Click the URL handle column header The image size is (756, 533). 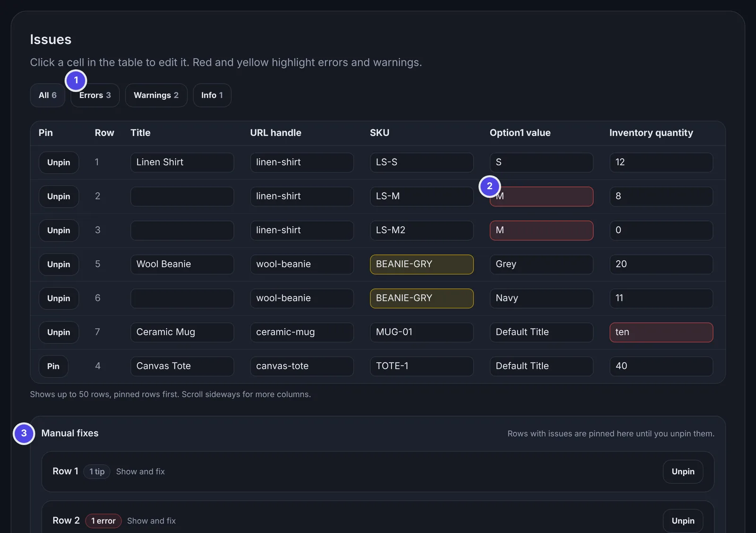(275, 133)
